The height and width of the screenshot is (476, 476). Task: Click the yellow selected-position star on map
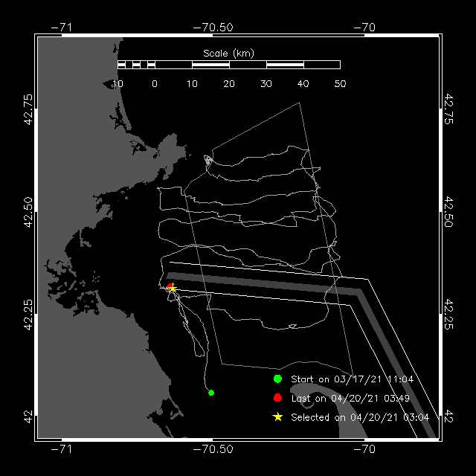click(x=173, y=288)
